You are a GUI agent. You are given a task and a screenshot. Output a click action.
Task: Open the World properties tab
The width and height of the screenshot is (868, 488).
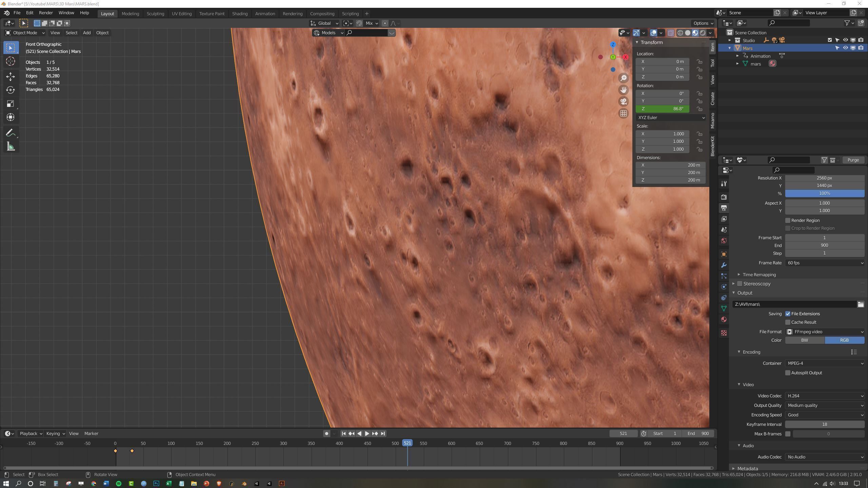[x=724, y=241]
